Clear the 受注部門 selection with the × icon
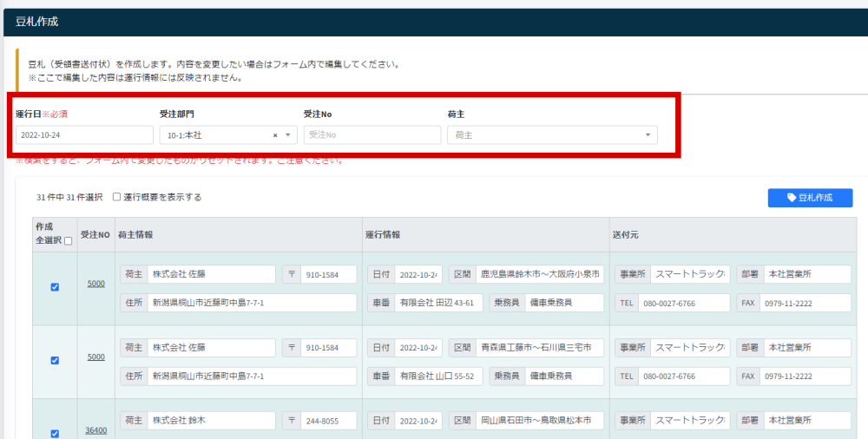The image size is (868, 439). pos(275,135)
